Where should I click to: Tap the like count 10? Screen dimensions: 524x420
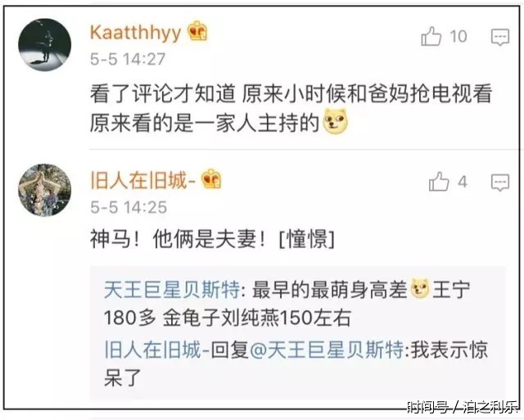[x=458, y=36]
